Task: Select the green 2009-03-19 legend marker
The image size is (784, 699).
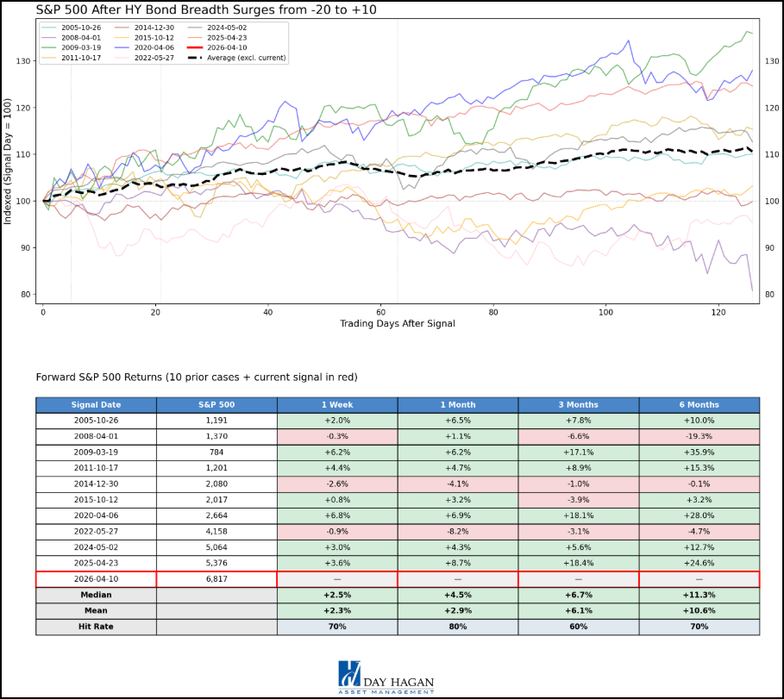Action: 48,47
